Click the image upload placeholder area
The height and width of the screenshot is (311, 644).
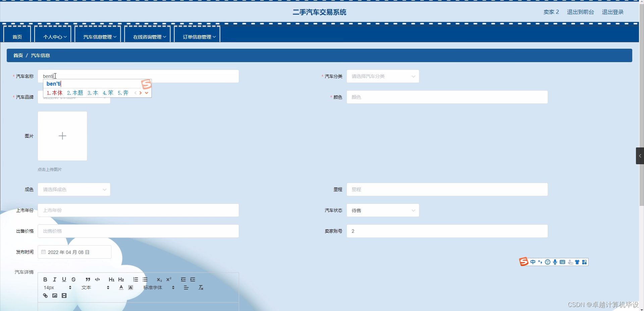click(62, 136)
